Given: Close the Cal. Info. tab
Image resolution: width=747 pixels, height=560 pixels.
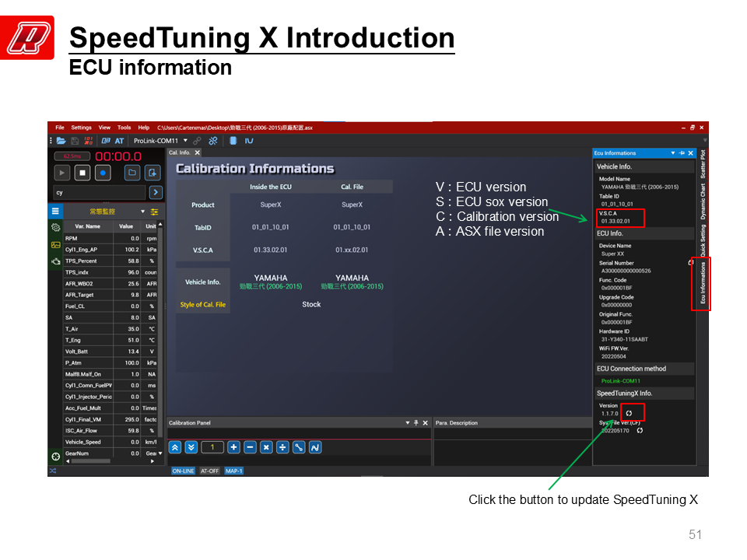Looking at the screenshot, I should tap(197, 152).
